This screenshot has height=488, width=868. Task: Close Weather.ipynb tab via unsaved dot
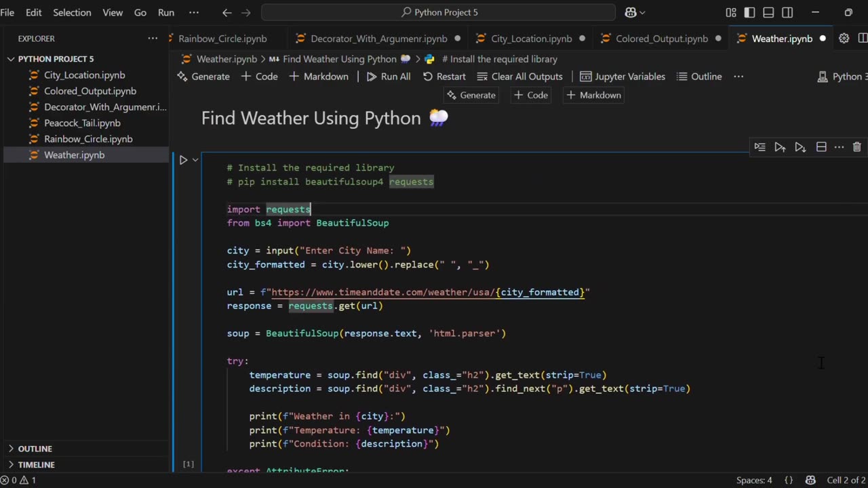[x=823, y=39]
